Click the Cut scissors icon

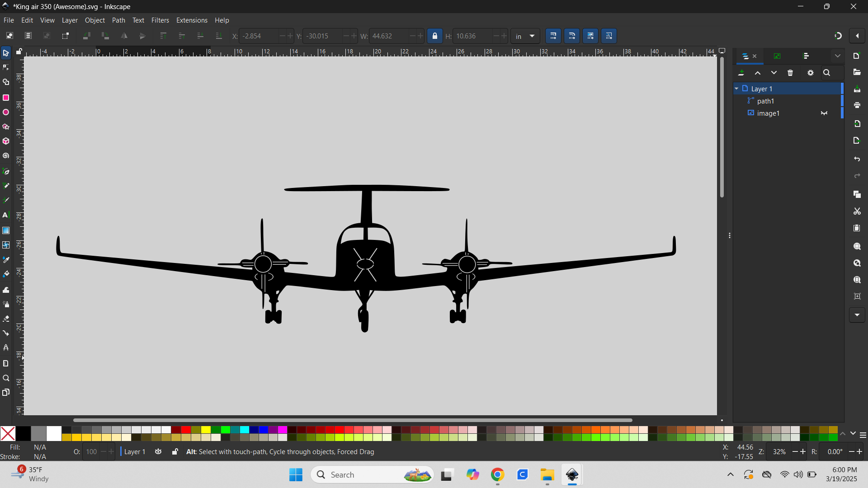coord(857,211)
